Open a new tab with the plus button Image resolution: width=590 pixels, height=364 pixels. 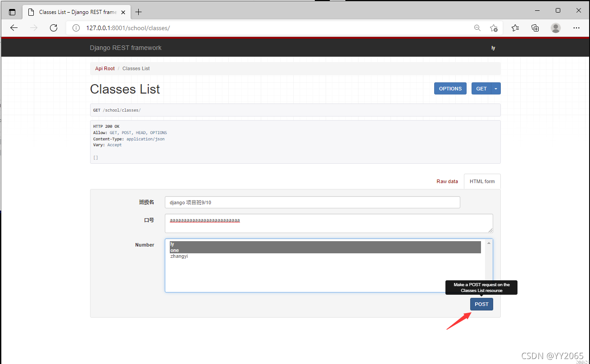[138, 12]
